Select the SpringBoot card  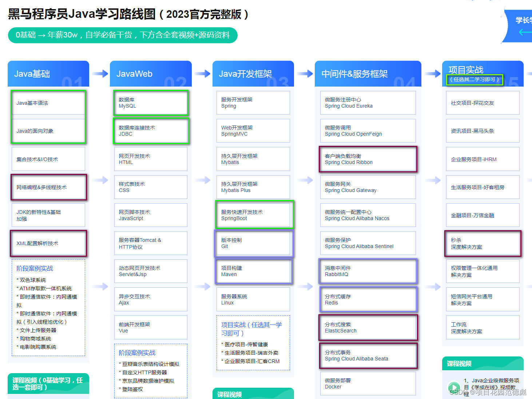point(253,215)
